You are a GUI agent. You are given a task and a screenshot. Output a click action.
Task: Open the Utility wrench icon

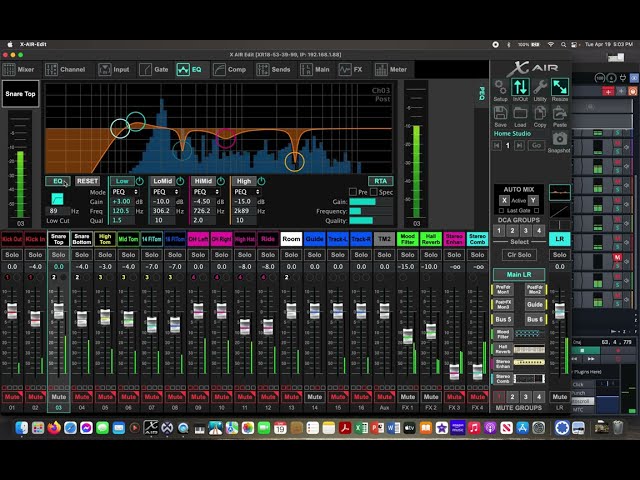pos(540,87)
